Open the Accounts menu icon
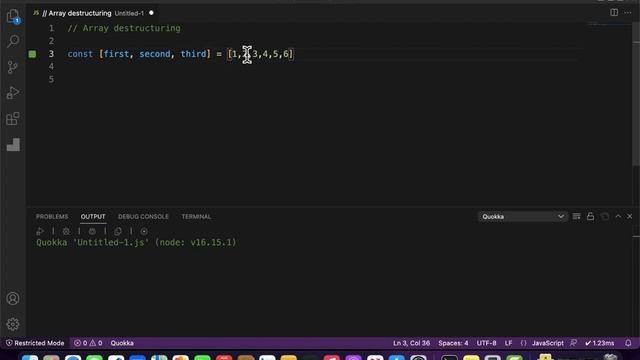Screen dimensions: 640x360 pos(13,298)
